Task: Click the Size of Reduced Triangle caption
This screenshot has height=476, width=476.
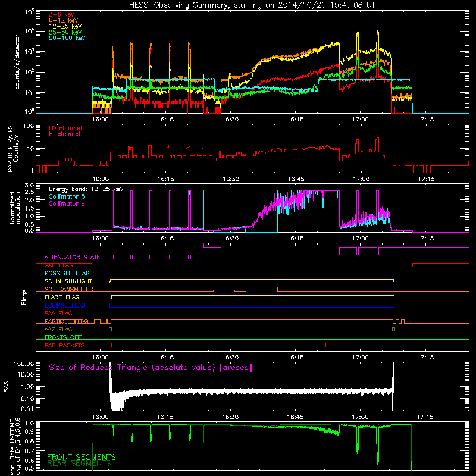Action: click(151, 368)
